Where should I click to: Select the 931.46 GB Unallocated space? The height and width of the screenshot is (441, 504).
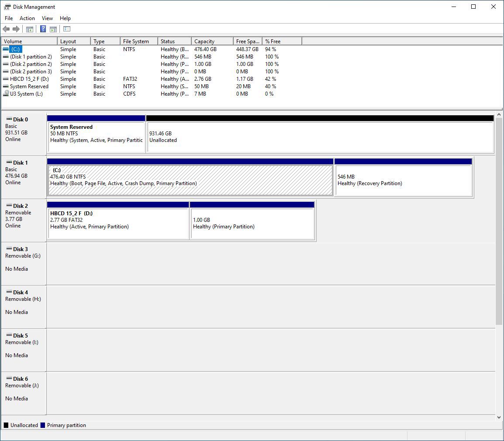click(x=321, y=134)
